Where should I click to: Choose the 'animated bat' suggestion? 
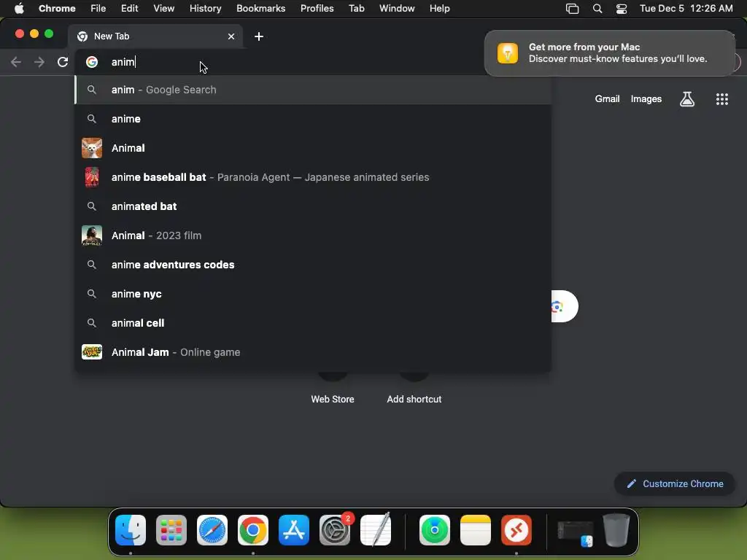point(313,206)
